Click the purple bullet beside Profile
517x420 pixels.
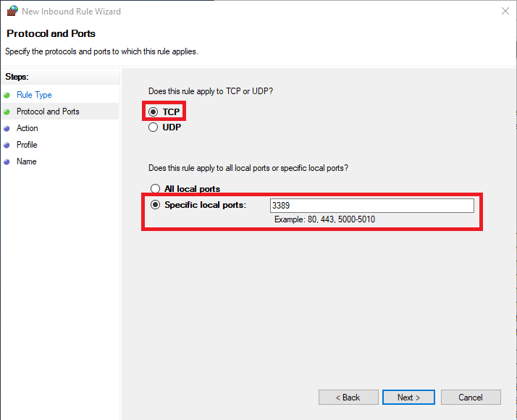7,146
